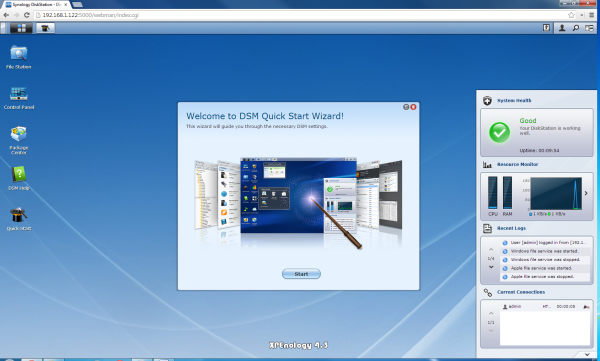Expand the Resource Monitor right arrow
Viewport: 600px width, 361px height.
(586, 193)
